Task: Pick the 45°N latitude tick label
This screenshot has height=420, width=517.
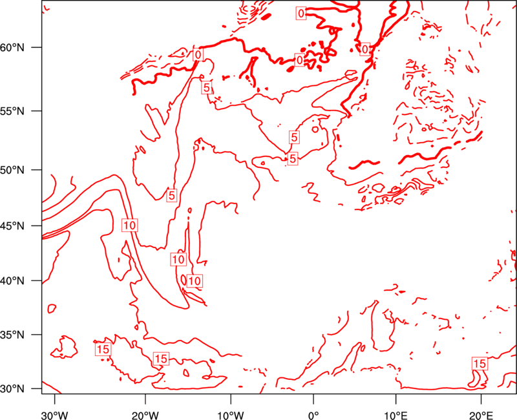Action: [19, 226]
